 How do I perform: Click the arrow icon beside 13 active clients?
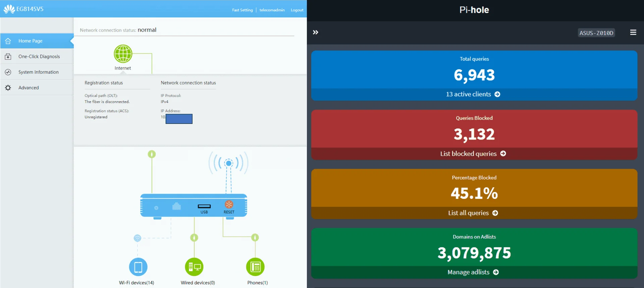coord(497,94)
